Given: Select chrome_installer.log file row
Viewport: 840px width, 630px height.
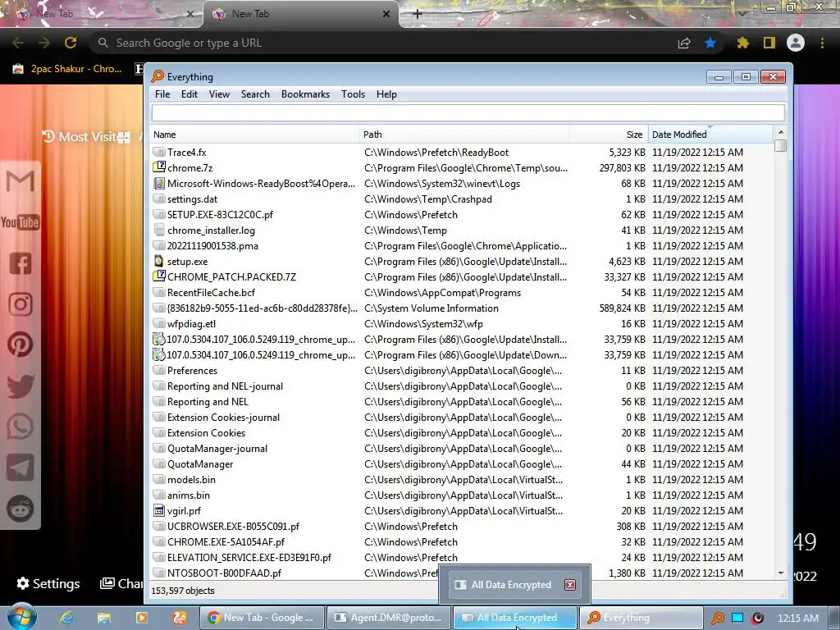Looking at the screenshot, I should [463, 230].
